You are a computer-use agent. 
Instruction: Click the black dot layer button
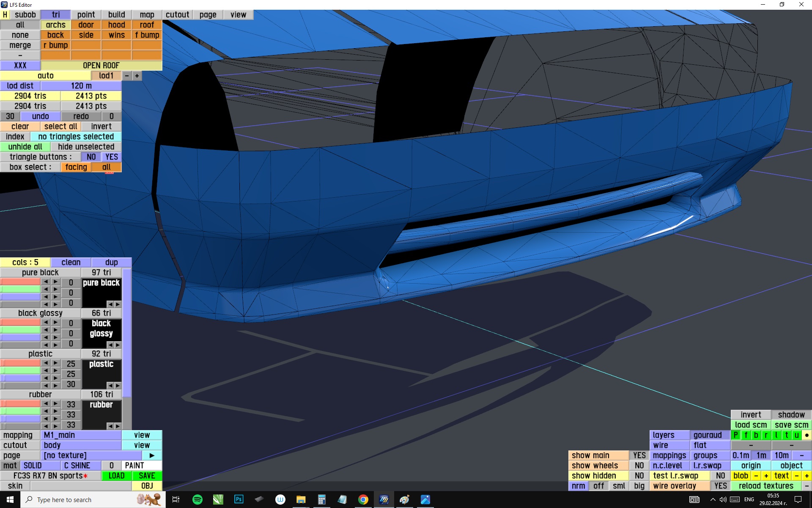point(807,435)
